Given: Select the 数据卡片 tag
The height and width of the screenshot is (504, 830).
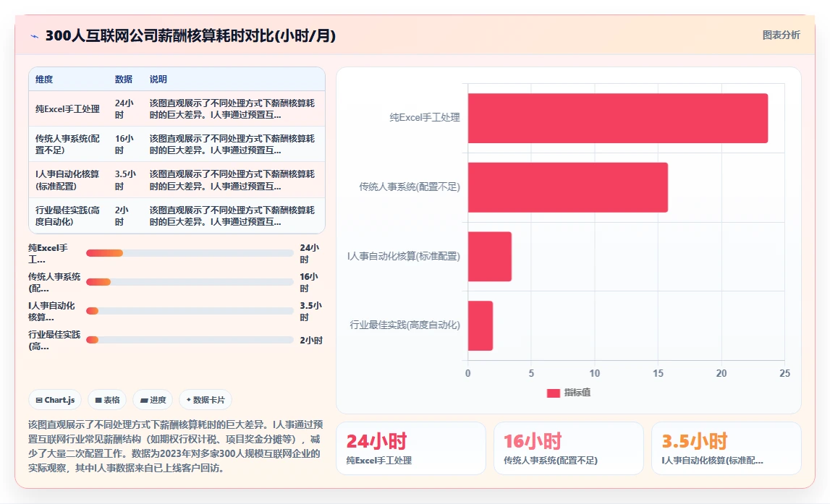Looking at the screenshot, I should tap(206, 400).
